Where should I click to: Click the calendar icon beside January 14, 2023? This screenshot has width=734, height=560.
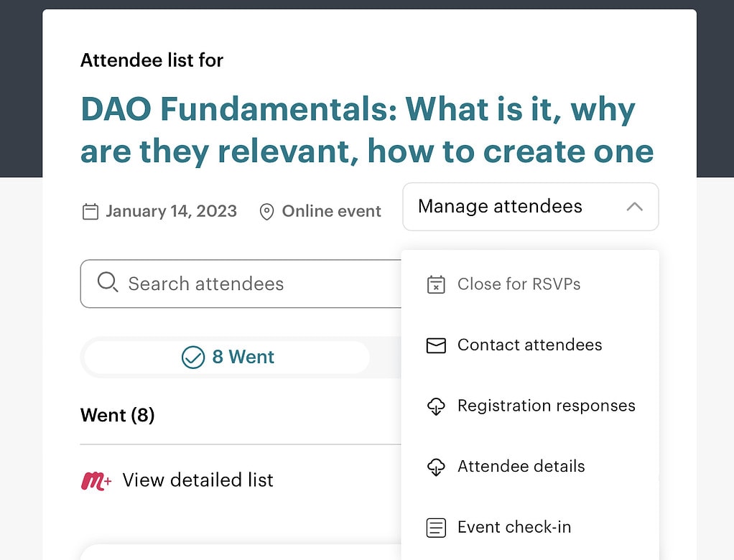tap(90, 212)
